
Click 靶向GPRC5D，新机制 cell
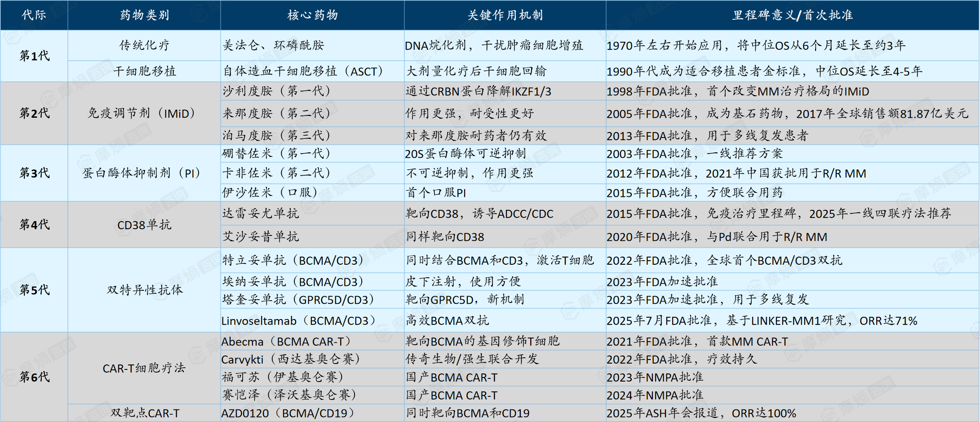tap(505, 299)
